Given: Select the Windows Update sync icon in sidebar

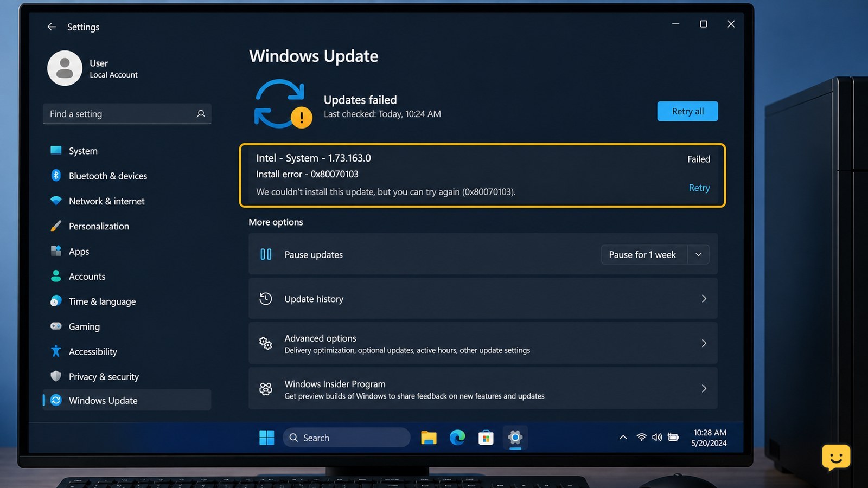Looking at the screenshot, I should point(56,400).
